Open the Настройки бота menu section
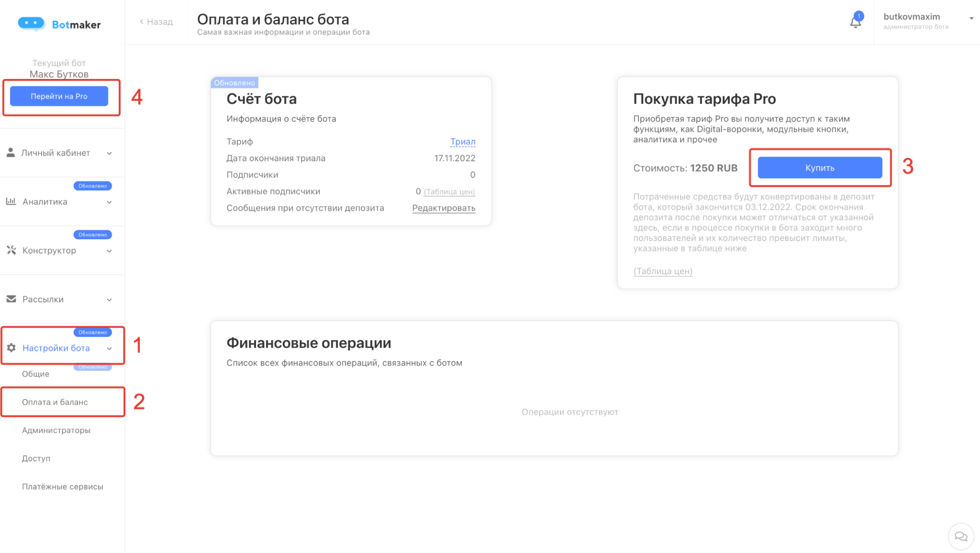The width and height of the screenshot is (980, 553). click(x=62, y=348)
